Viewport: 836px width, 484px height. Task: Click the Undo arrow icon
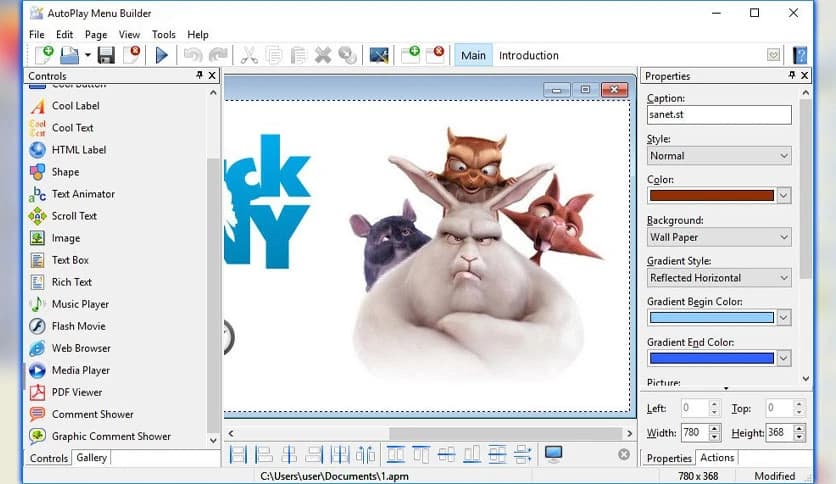[192, 55]
